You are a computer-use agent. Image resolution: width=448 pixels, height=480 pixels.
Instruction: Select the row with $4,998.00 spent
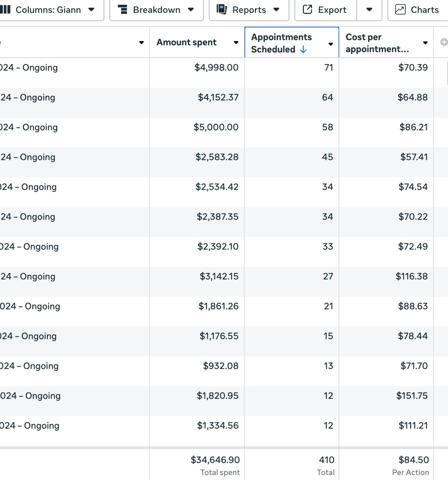point(216,67)
